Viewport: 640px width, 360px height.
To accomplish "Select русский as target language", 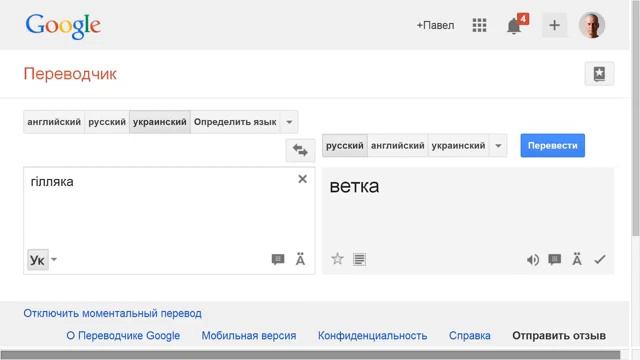I will click(344, 146).
